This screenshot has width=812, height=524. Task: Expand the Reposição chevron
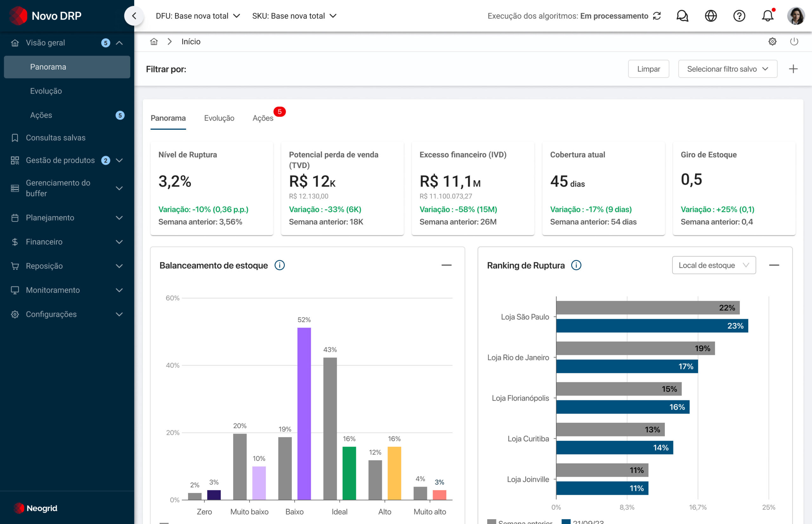pos(119,266)
